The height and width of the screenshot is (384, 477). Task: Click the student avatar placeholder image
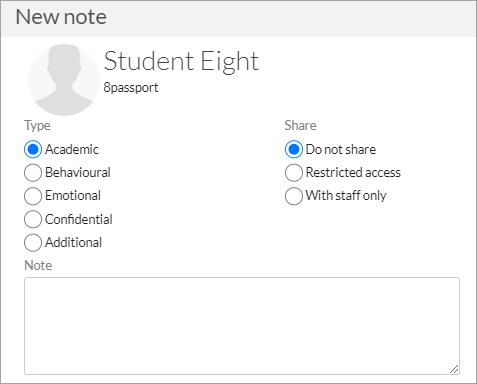click(64, 80)
